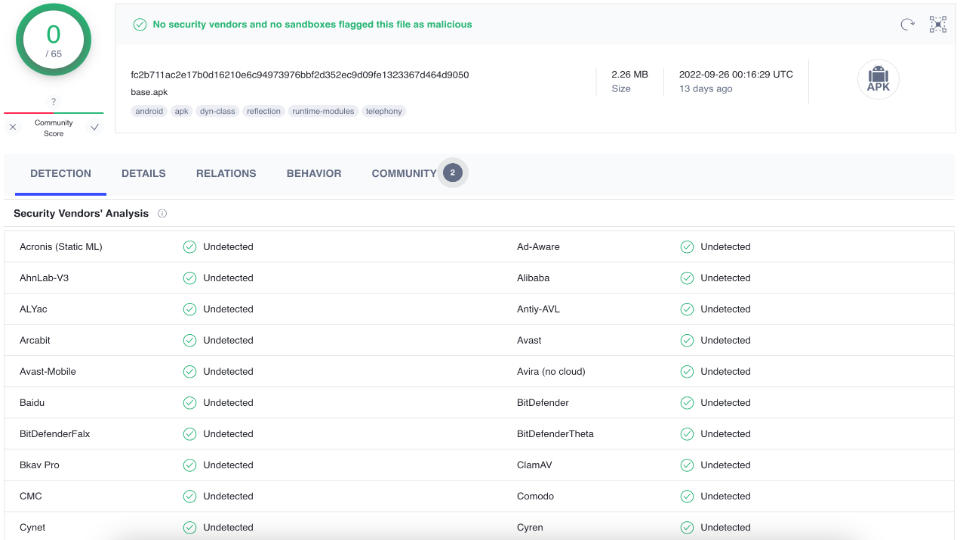Click the 2022-09-26 00:16:29 UTC timestamp
This screenshot has height=540, width=960.
(736, 75)
